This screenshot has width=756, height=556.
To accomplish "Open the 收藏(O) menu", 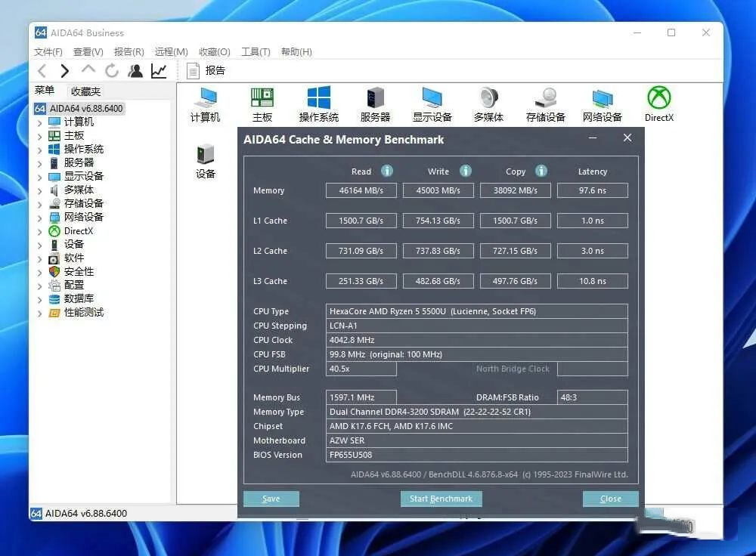I will 215,51.
